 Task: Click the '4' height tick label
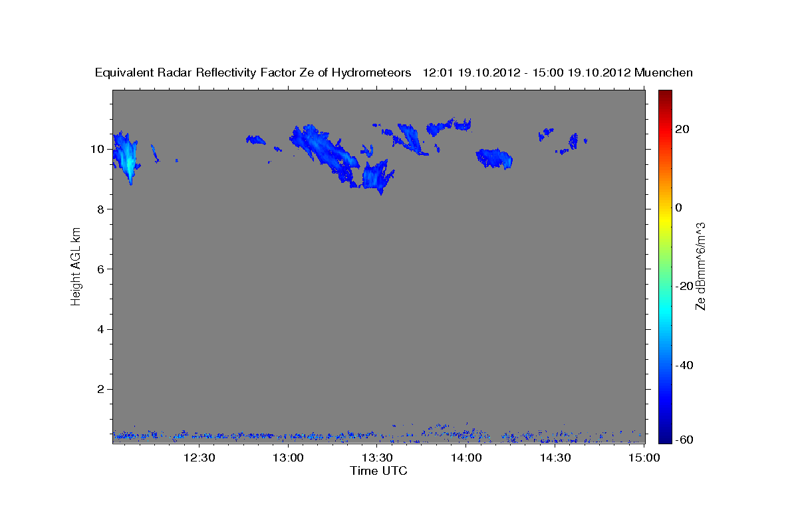click(100, 329)
